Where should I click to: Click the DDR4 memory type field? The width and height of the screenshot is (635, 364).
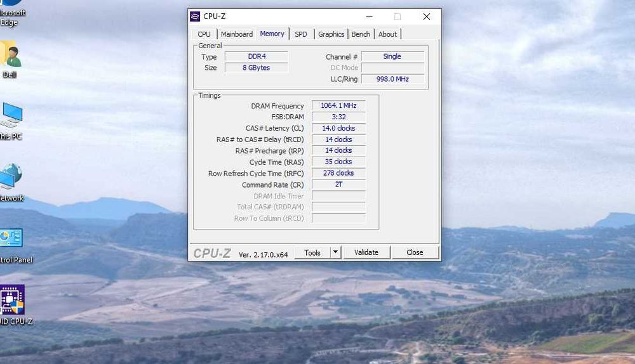[257, 56]
